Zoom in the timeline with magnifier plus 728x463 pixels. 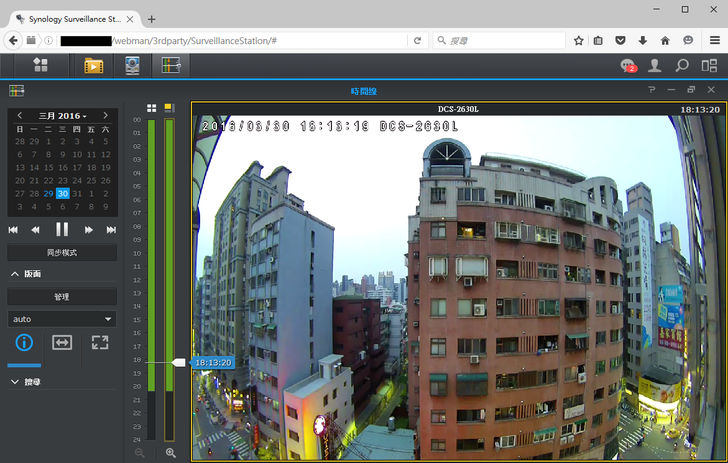[x=170, y=453]
